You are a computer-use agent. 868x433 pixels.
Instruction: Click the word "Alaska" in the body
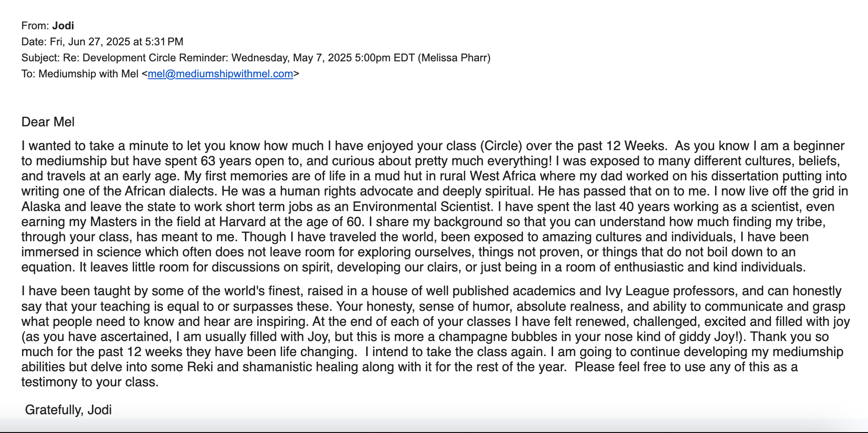pos(41,206)
